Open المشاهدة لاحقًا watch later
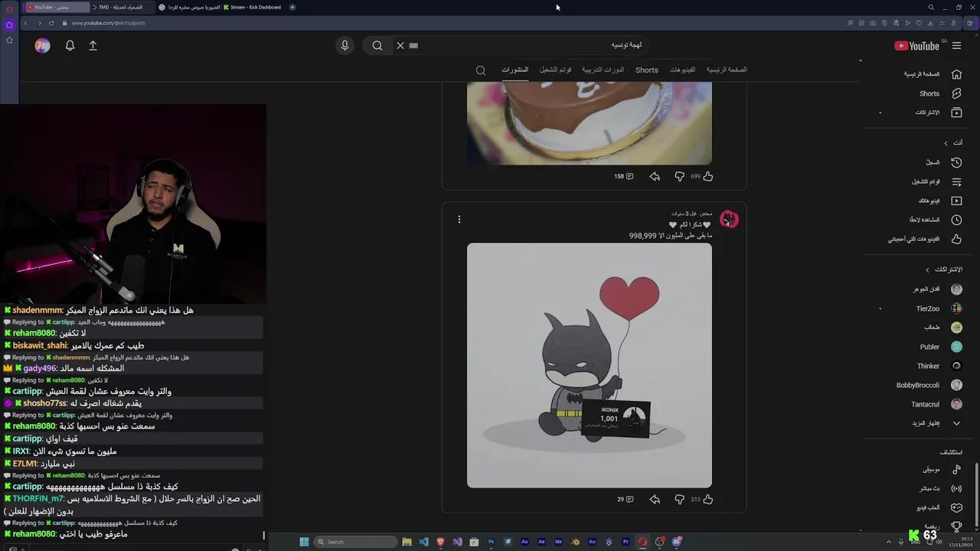Screen dimensions: 980x551 [936, 220]
